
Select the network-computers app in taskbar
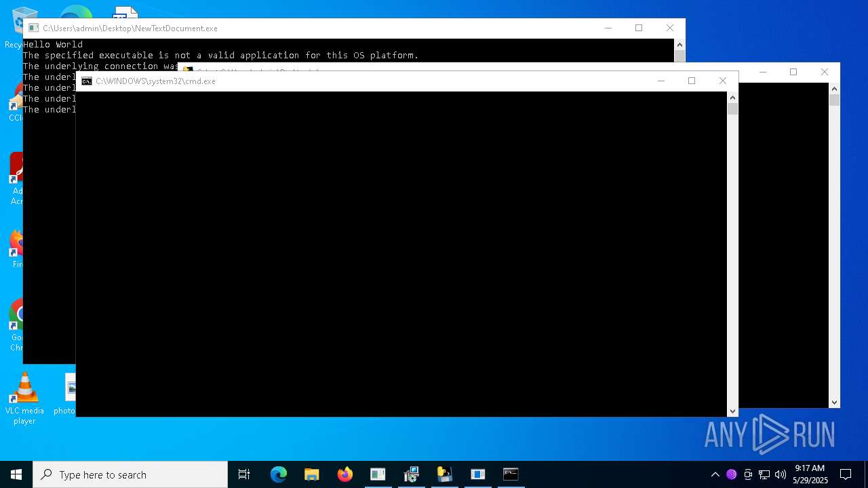click(412, 474)
